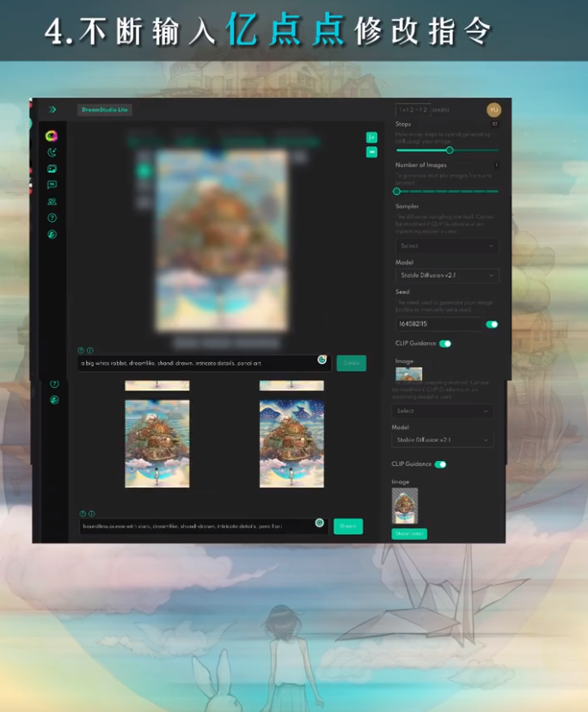Click the small Image thumbnail in upper window

tap(408, 374)
